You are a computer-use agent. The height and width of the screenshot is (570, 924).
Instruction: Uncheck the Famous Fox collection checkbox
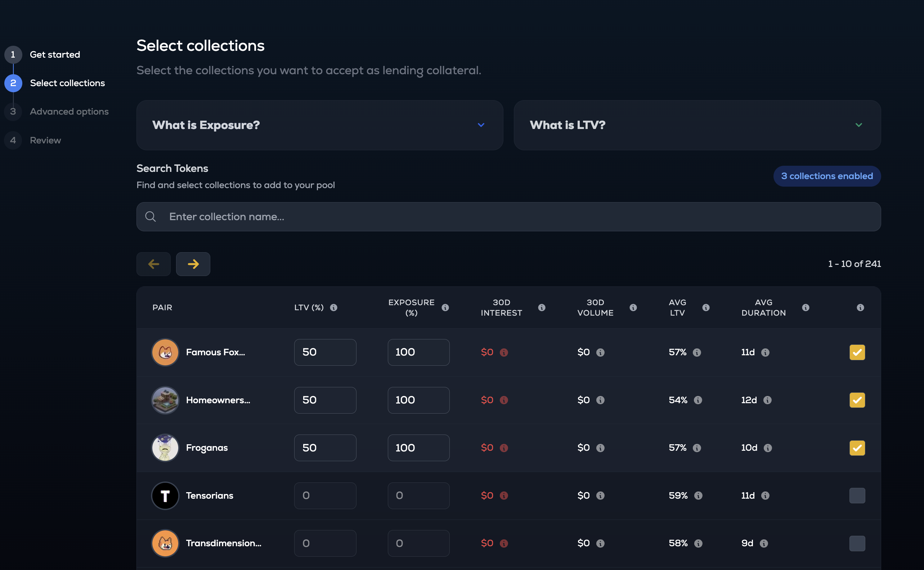(x=857, y=352)
